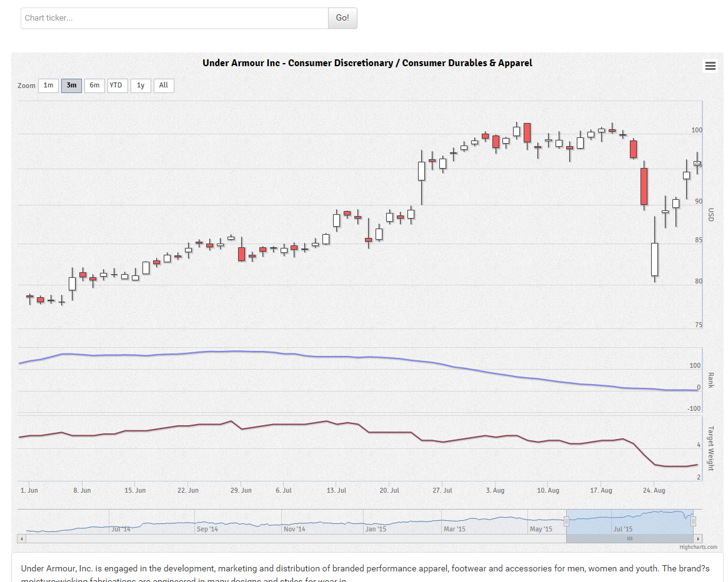This screenshot has width=728, height=582.
Task: Click the Rank axis title
Action: (711, 380)
